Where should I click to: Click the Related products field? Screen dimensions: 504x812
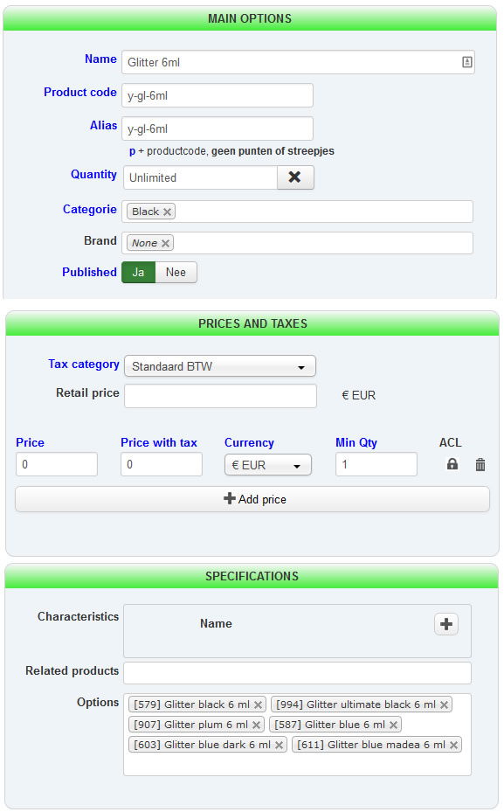297,673
